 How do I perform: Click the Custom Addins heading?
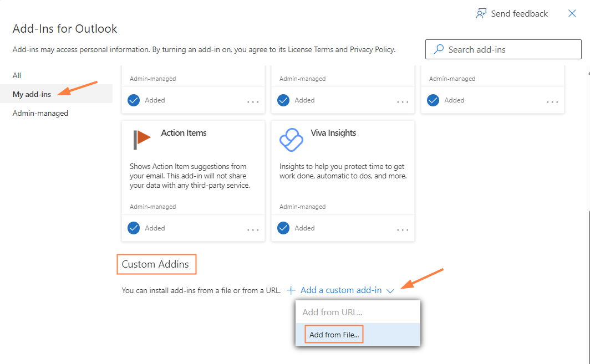click(155, 264)
